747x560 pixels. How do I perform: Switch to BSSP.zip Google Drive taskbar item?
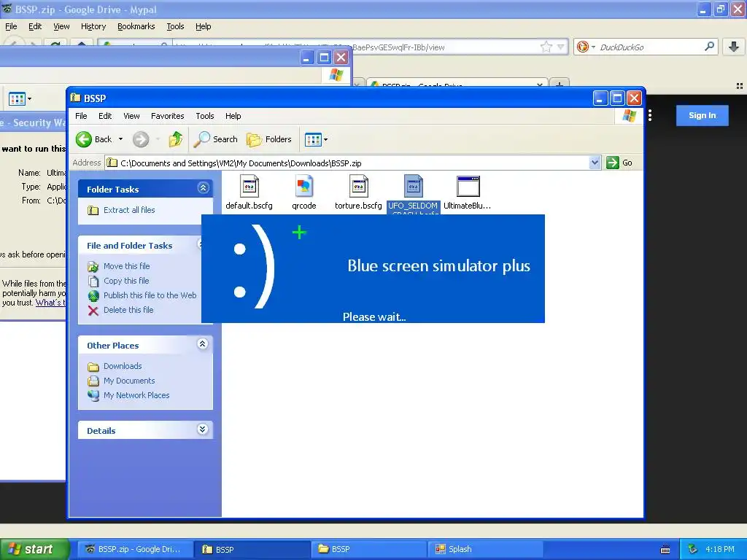point(134,549)
